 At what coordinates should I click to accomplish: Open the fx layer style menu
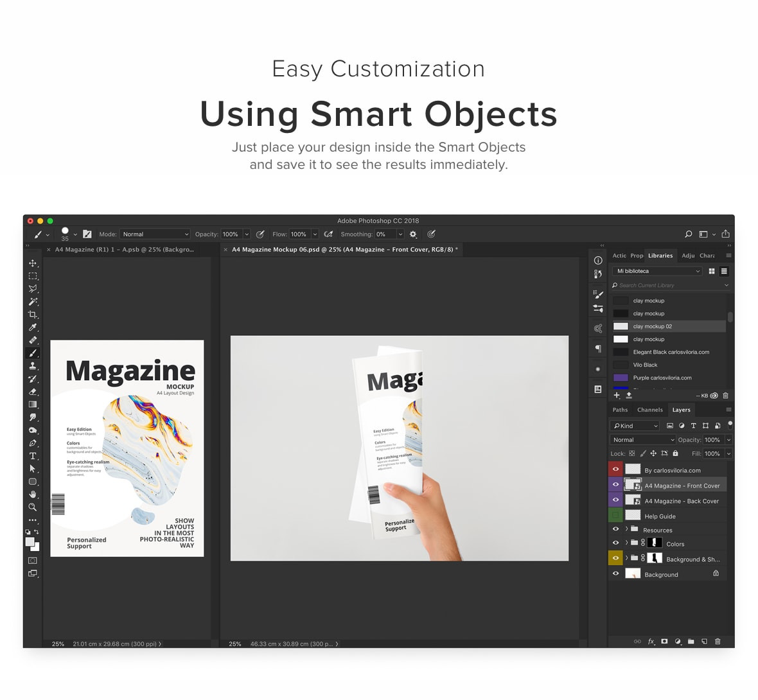[651, 642]
